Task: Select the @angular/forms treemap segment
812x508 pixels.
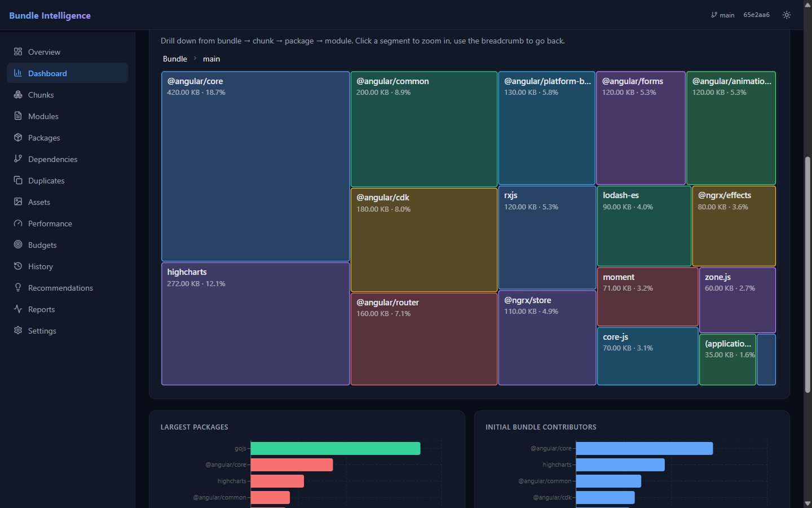Action: coord(641,128)
